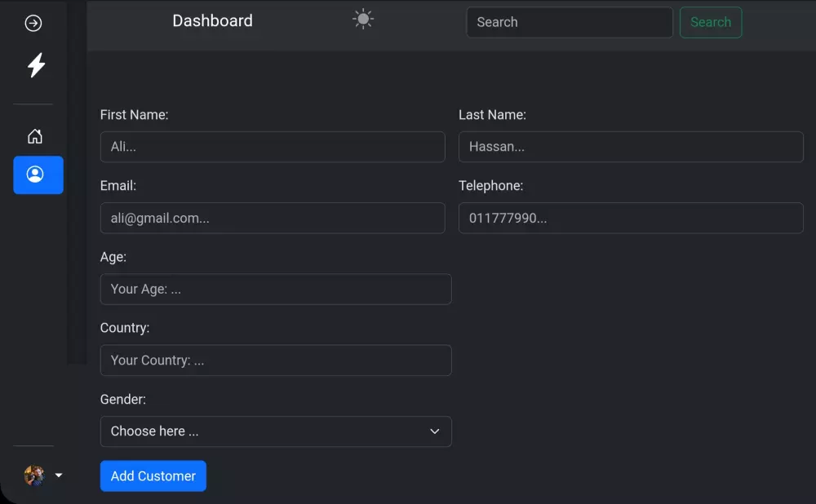Open the Home icon in the sidebar
The image size is (816, 504).
[x=33, y=136]
